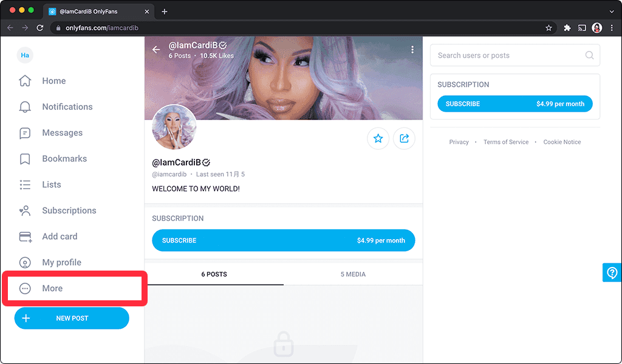Click the site lock icon in address bar
Screen dimensions: 622x364
point(58,28)
